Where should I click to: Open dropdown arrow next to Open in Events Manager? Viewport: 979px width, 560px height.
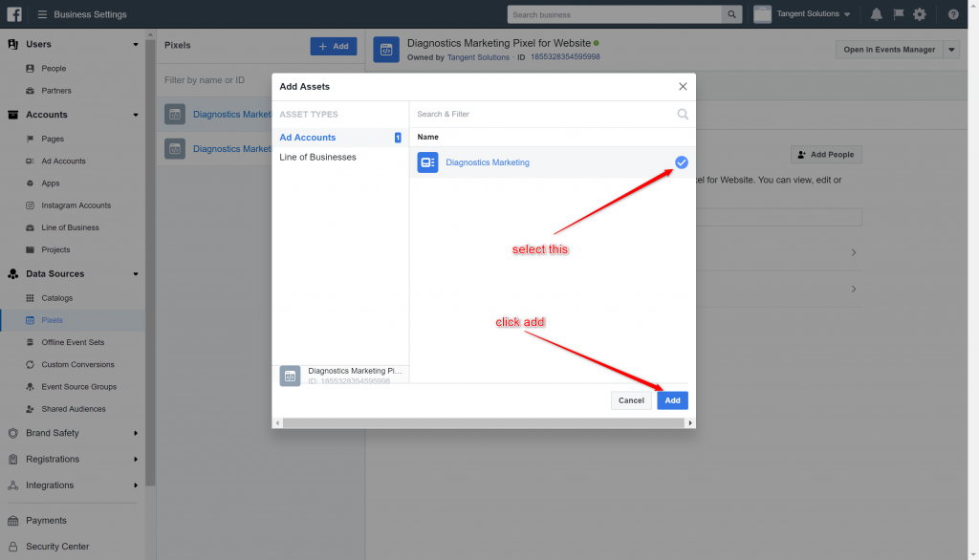(951, 50)
